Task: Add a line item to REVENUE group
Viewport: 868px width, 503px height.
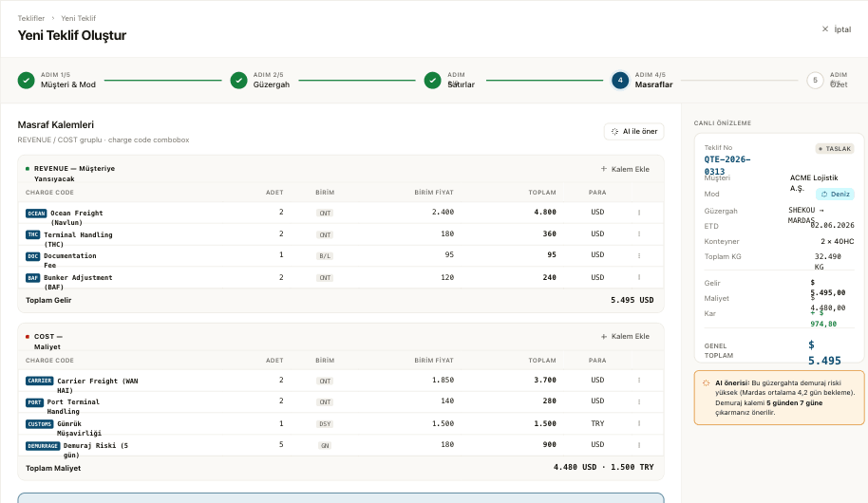Action: [625, 169]
